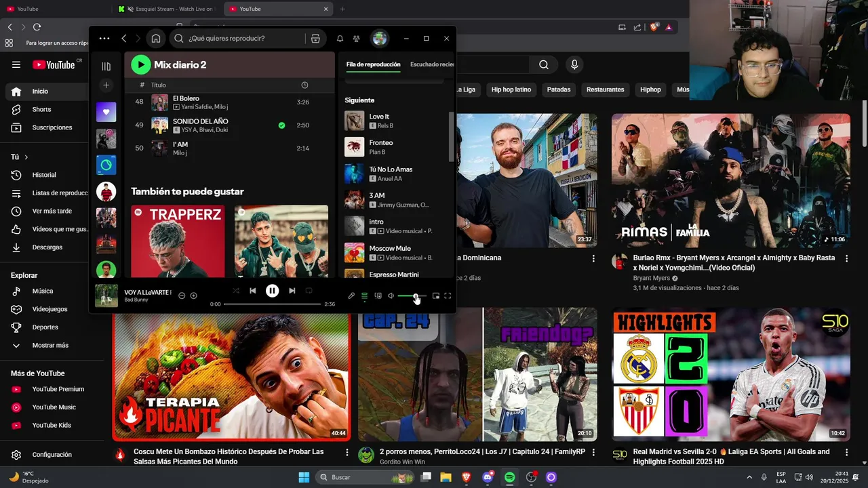Open Connect to a device icon

[378, 296]
